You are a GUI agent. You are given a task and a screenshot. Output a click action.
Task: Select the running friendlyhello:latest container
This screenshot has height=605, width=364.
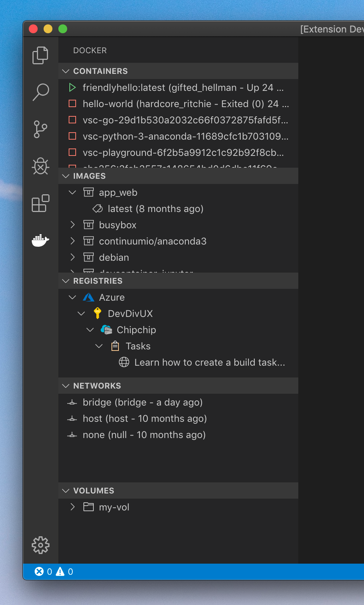(178, 88)
